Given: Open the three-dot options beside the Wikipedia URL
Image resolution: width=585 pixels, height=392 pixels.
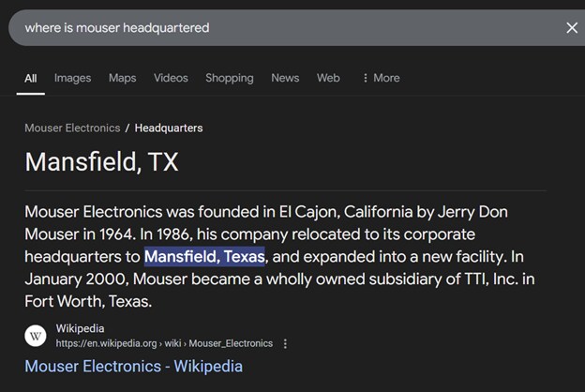Looking at the screenshot, I should pyautogui.click(x=285, y=344).
